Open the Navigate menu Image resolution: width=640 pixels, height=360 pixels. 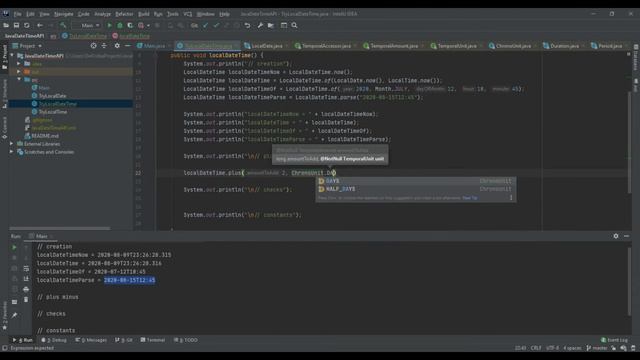coord(64,14)
